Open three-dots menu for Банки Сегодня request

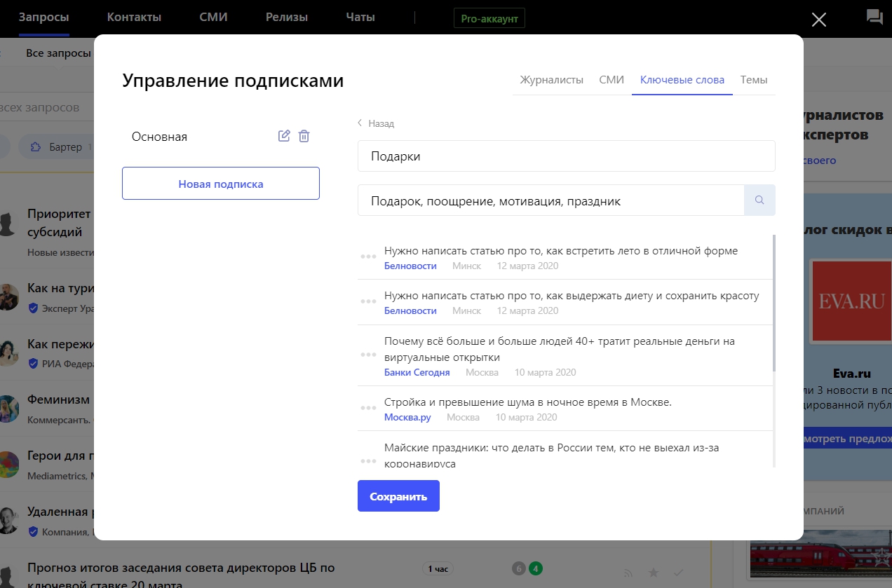tap(368, 355)
